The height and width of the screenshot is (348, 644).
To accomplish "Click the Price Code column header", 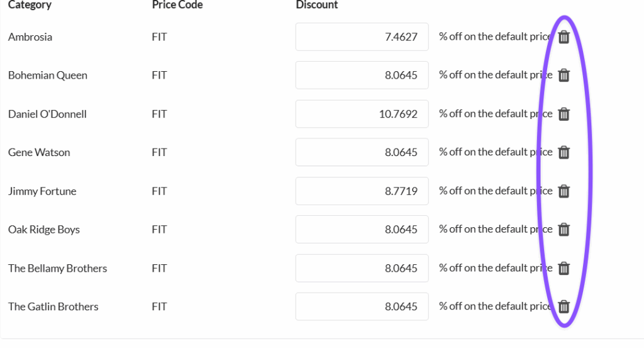I will [177, 5].
